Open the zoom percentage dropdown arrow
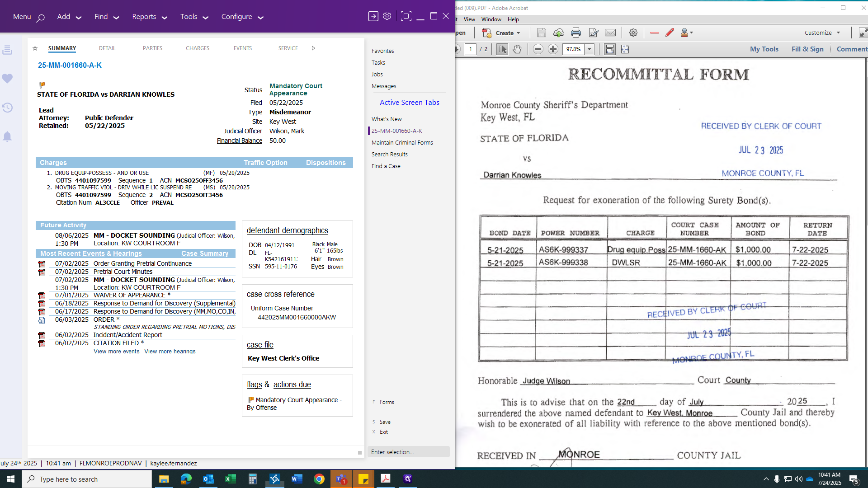This screenshot has height=488, width=868. (x=589, y=49)
